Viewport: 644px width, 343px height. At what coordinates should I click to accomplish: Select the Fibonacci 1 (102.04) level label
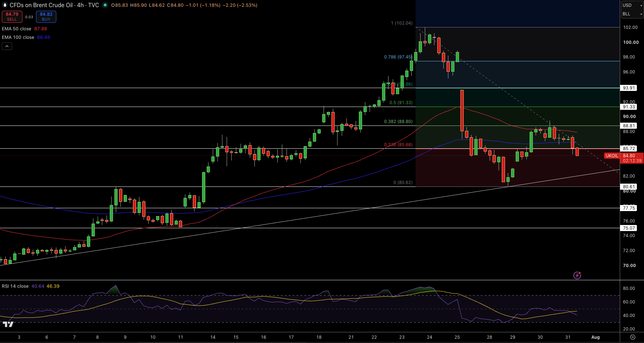(x=402, y=23)
